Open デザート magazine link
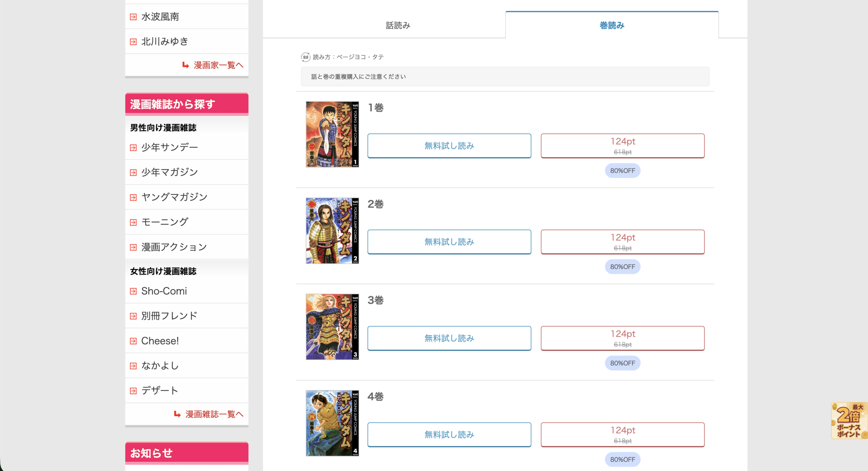Viewport: 868px width, 471px height. [x=160, y=390]
